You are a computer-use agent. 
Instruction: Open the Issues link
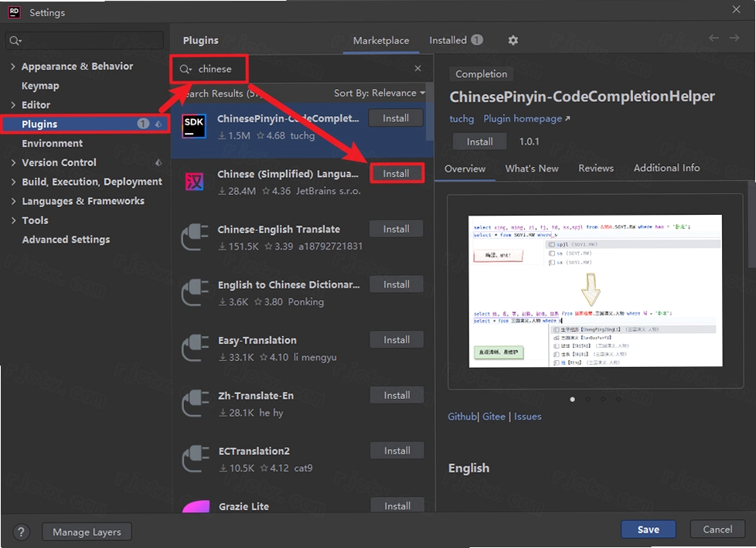527,417
